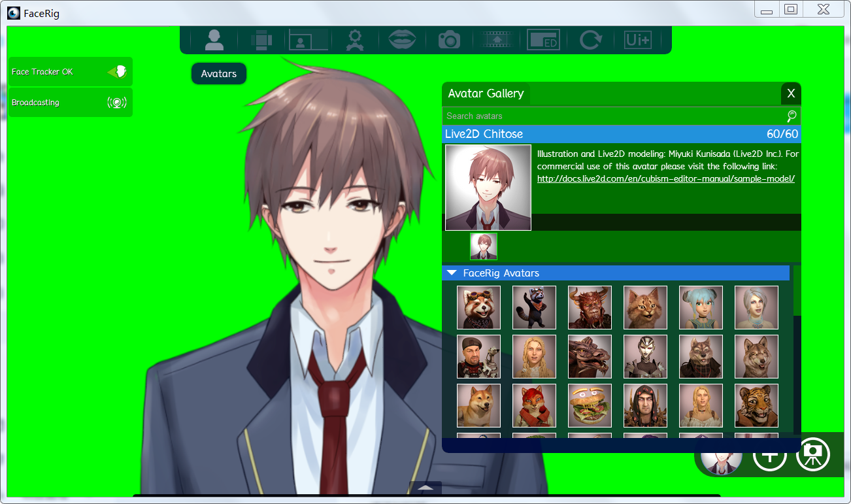Select the soldier with beret avatar
851x504 pixels.
click(478, 356)
